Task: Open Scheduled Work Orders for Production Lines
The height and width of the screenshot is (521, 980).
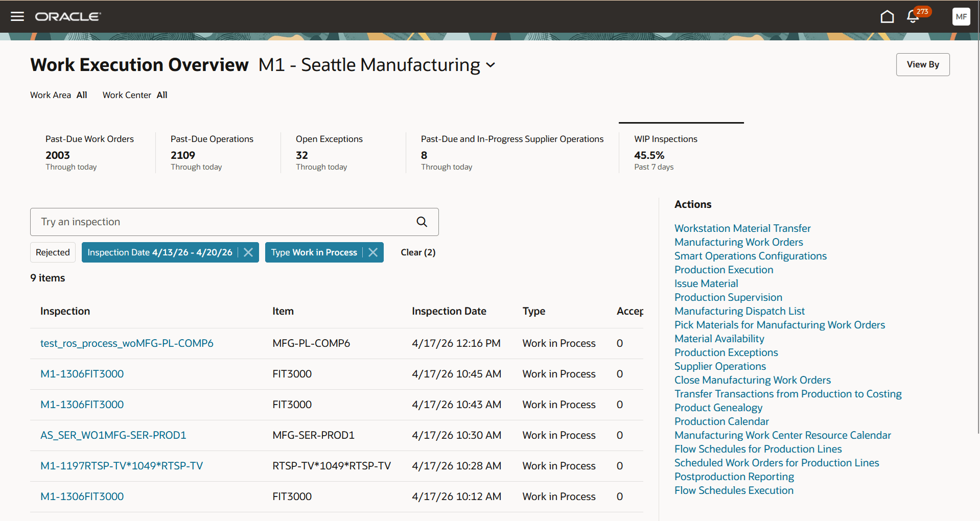Action: pyautogui.click(x=777, y=463)
